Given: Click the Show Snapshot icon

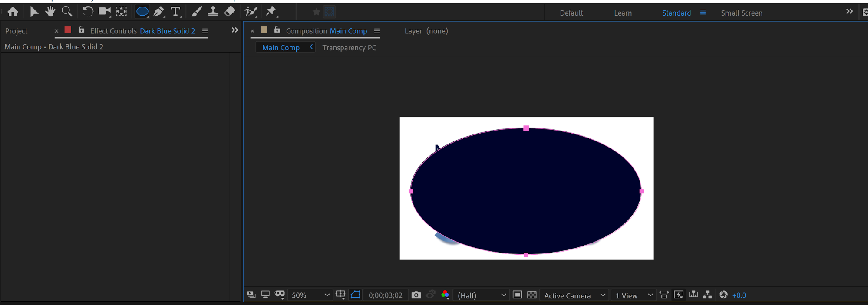Looking at the screenshot, I should [x=431, y=295].
